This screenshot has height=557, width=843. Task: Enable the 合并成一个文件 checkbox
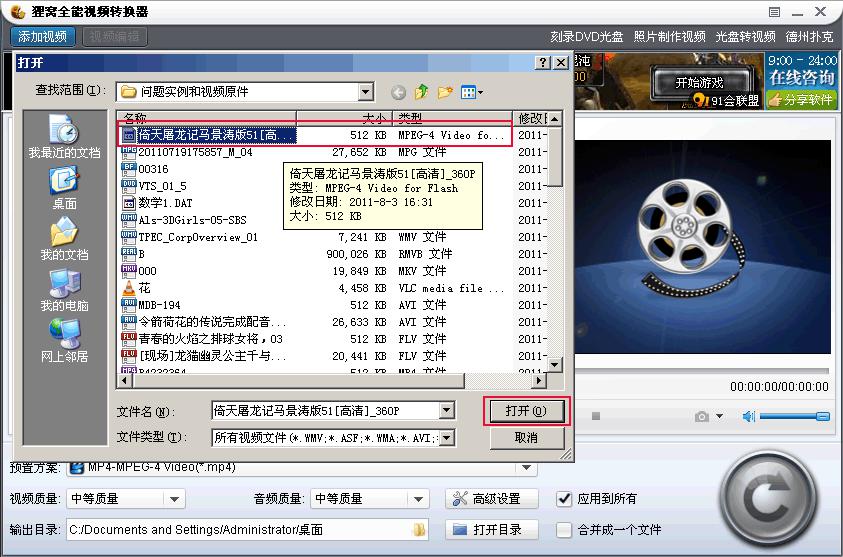click(565, 529)
